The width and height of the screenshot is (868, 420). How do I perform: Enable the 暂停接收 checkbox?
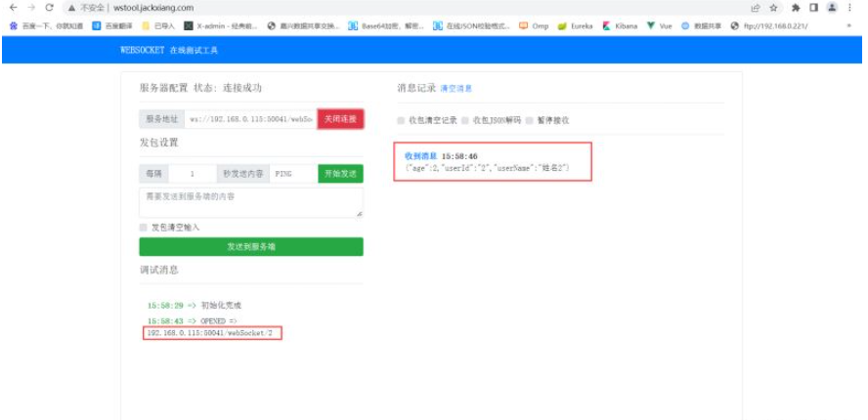(529, 121)
